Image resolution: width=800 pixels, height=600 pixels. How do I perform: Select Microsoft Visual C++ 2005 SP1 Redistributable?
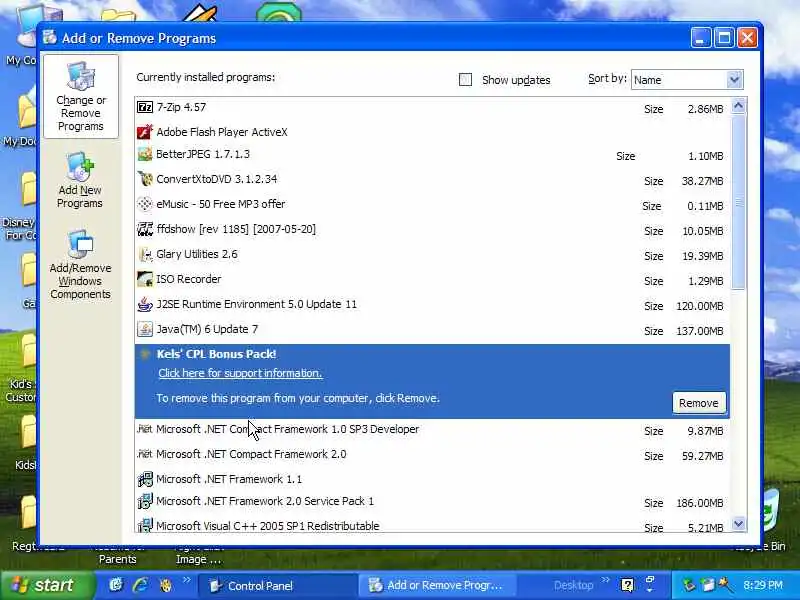(433, 524)
